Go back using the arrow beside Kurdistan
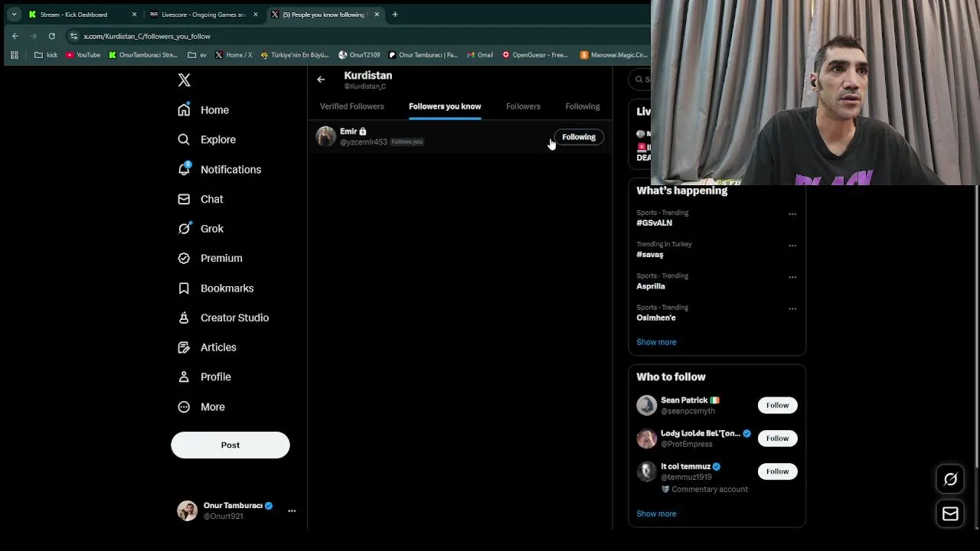 coord(321,80)
